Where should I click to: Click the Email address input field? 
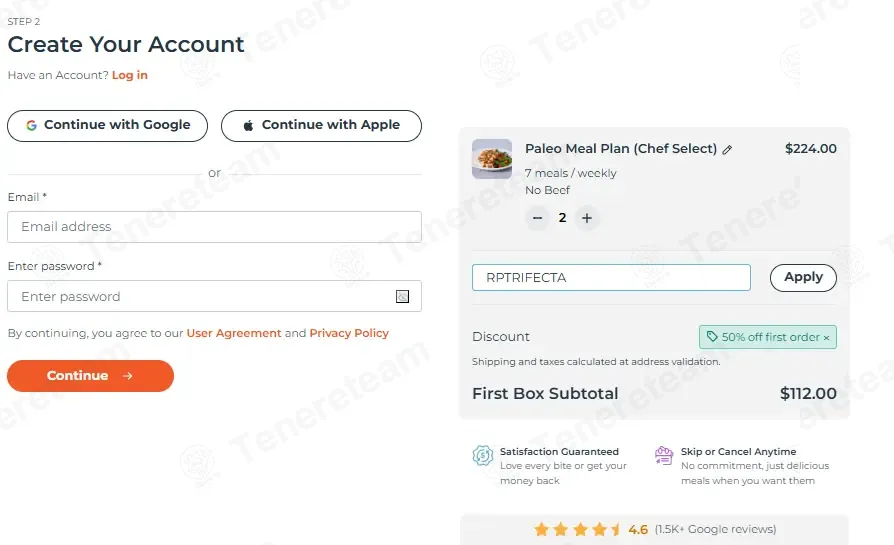214,227
